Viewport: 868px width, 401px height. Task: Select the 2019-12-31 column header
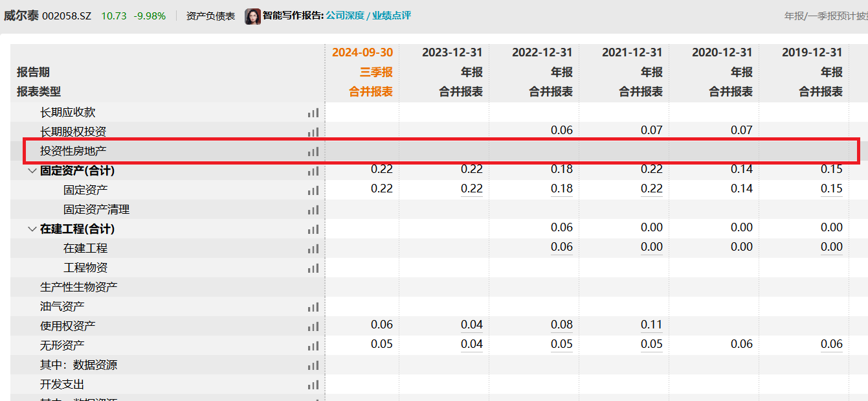pyautogui.click(x=812, y=52)
